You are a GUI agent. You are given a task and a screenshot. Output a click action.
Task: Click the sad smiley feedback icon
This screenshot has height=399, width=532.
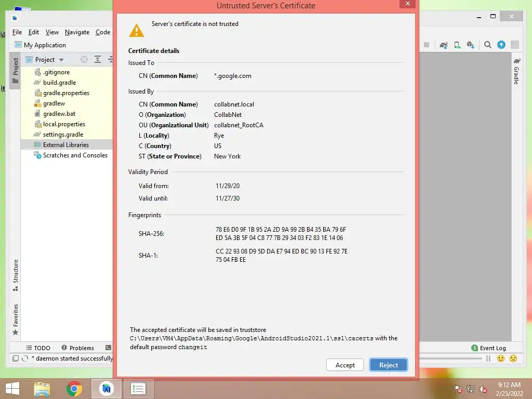coord(513,358)
